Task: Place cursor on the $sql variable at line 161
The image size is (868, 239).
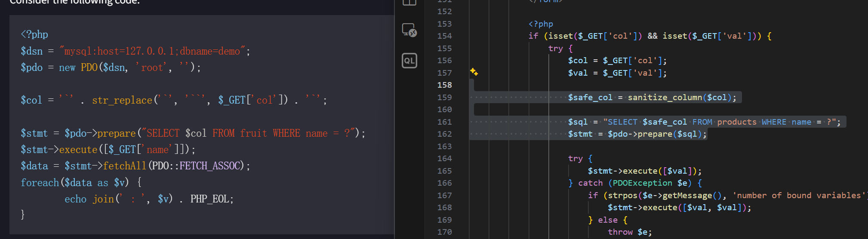Action: [578, 122]
